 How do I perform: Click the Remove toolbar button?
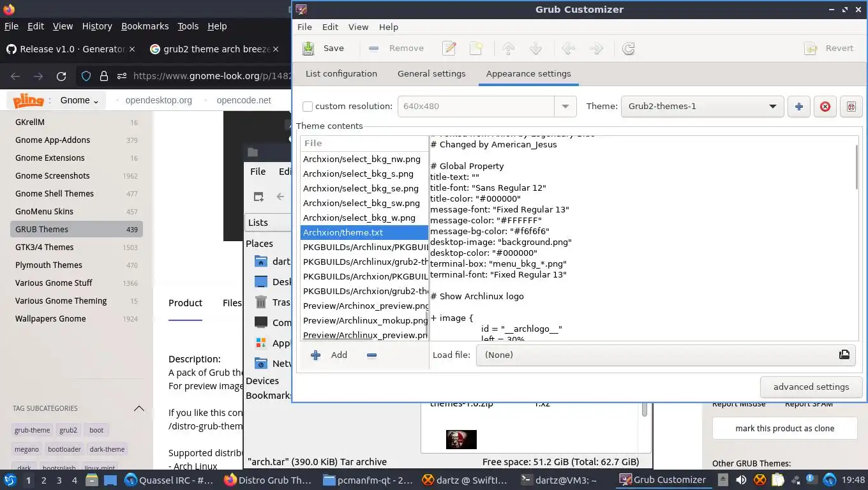point(396,48)
